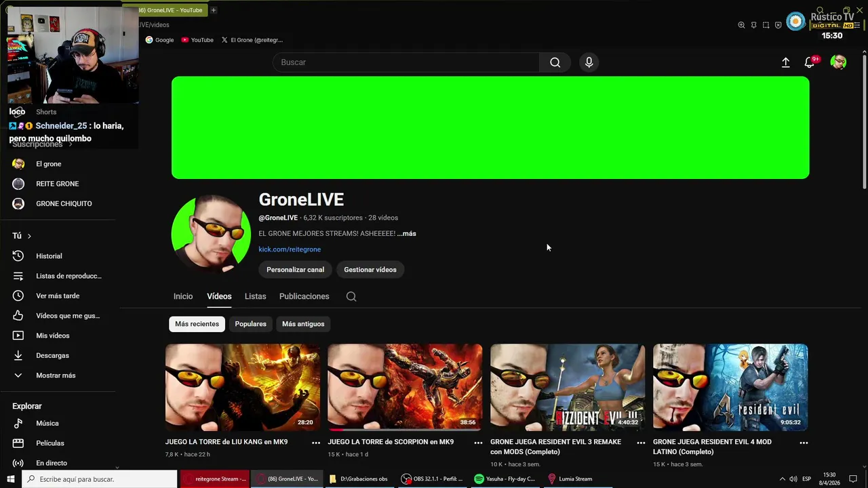The height and width of the screenshot is (488, 868).
Task: Expand channel description with ...más
Action: coord(406,234)
